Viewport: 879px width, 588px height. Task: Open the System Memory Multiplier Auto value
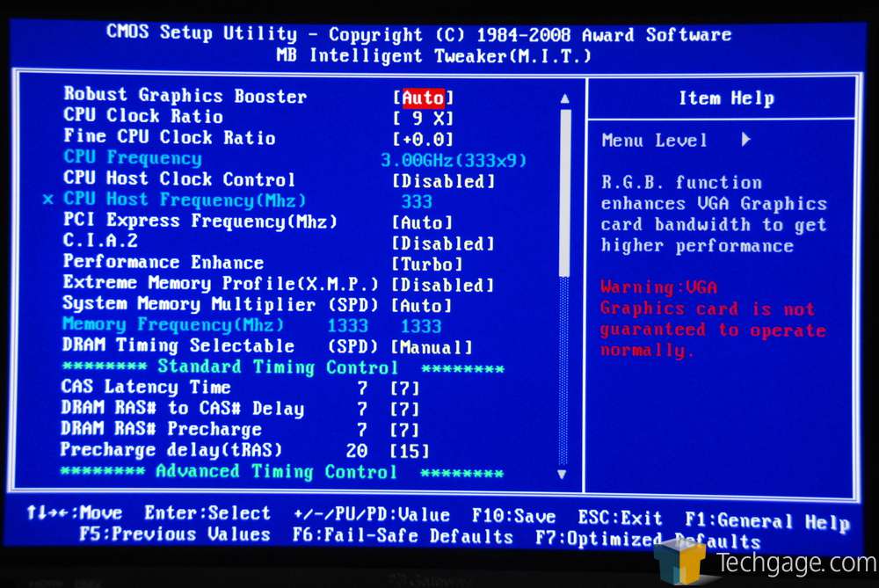coord(422,306)
